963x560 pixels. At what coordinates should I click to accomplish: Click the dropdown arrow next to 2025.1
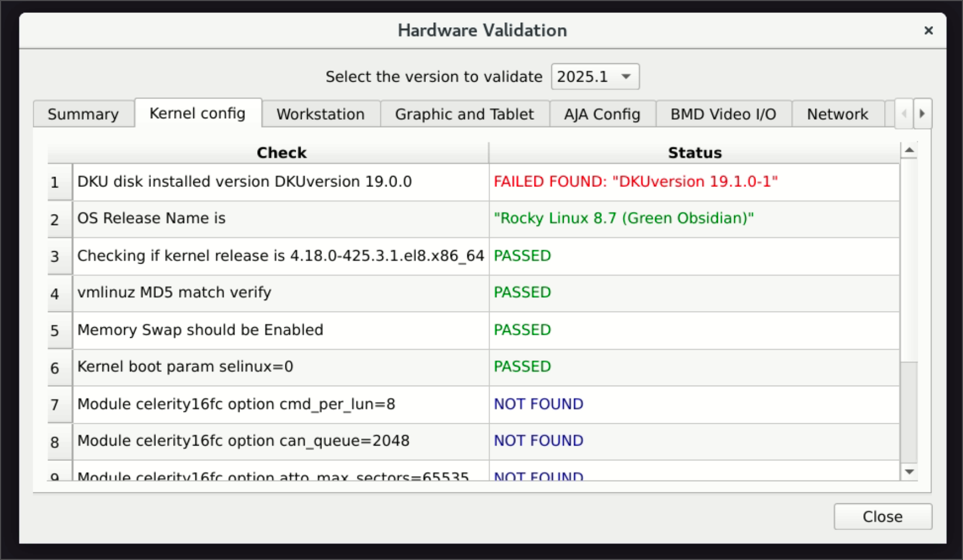(625, 77)
